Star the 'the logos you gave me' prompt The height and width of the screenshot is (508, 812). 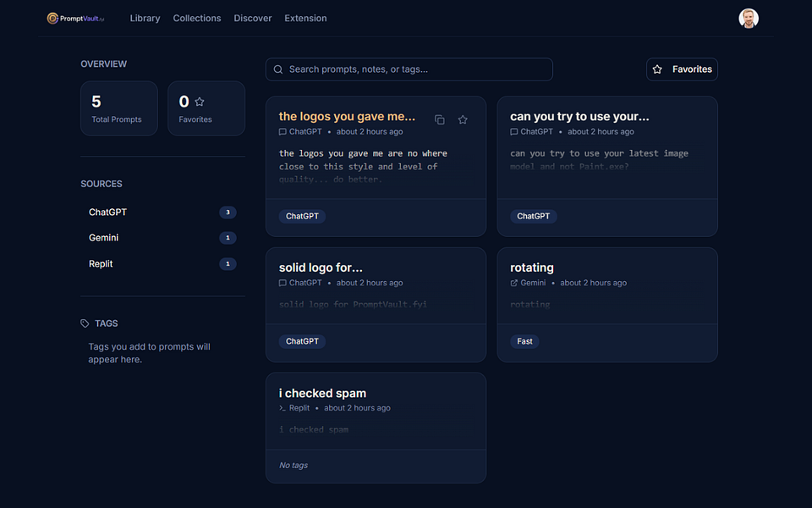[463, 119]
